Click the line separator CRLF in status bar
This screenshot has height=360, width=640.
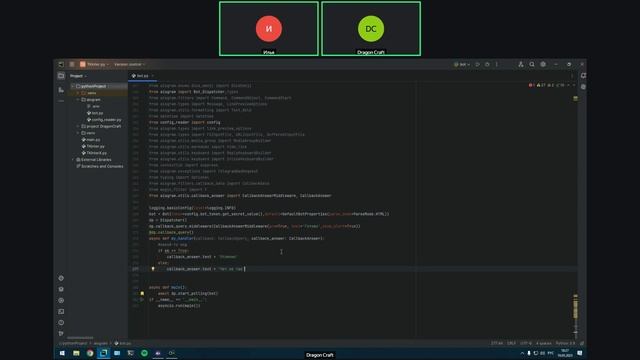coord(511,344)
